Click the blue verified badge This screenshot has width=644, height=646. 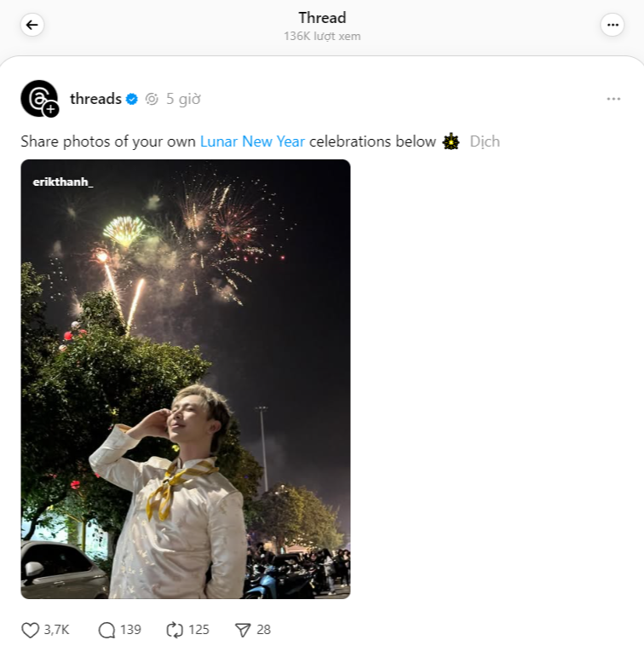click(132, 99)
